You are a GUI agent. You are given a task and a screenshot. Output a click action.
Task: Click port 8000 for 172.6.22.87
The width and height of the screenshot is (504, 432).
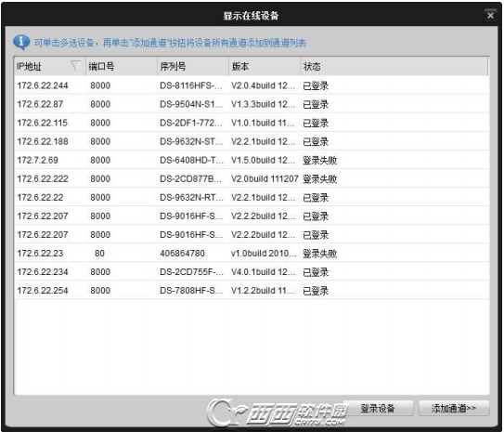coord(100,104)
